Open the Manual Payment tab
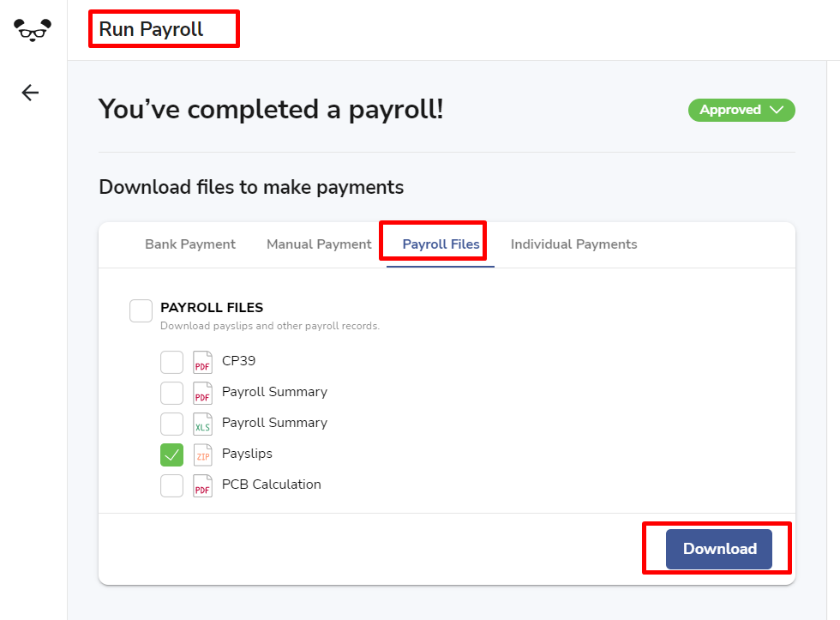 click(319, 244)
